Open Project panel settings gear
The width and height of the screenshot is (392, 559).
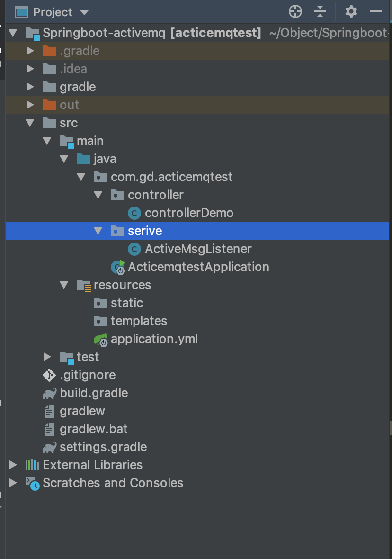click(x=351, y=12)
